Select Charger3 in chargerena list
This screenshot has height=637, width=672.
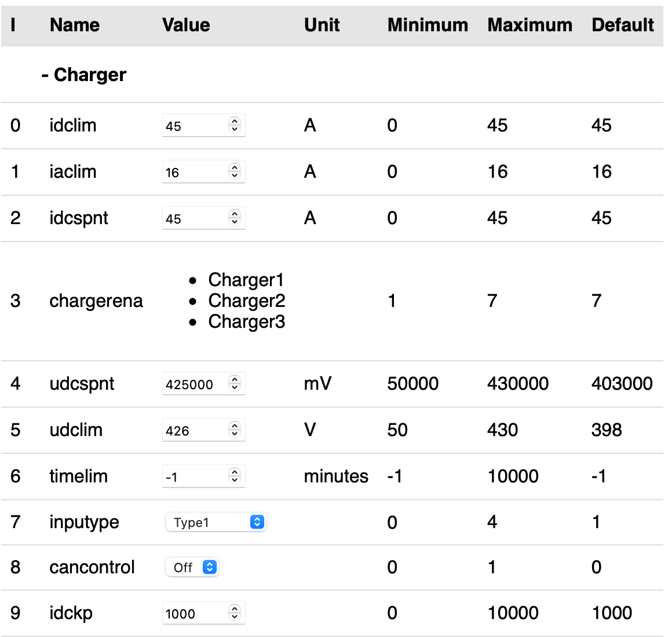point(247,322)
